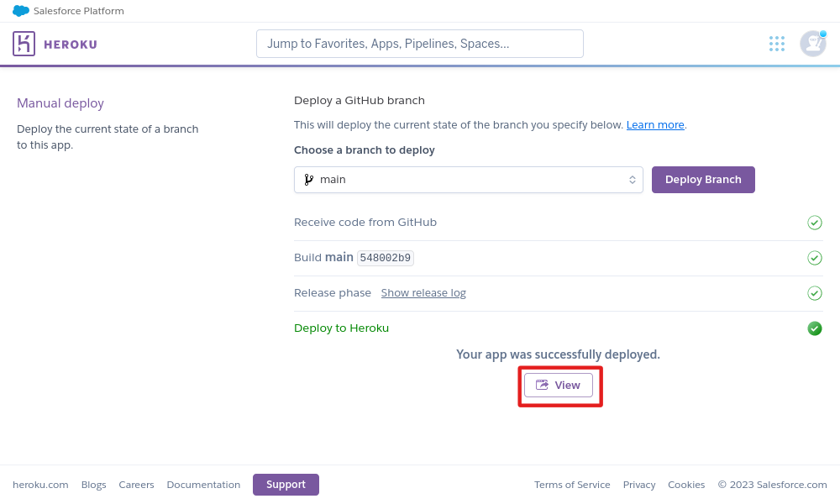This screenshot has height=504, width=840.
Task: Click the HEROKU wordmark in the header
Action: (x=71, y=45)
